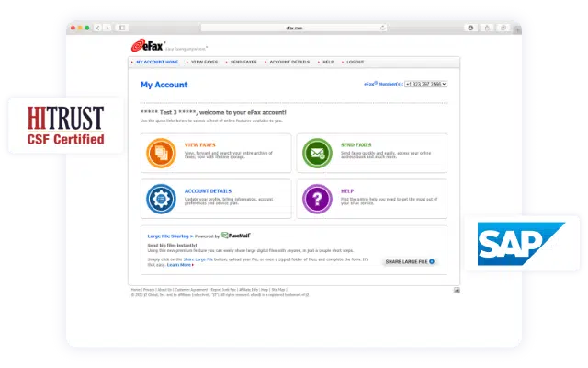
Task: Open the Help menu item
Action: pyautogui.click(x=328, y=62)
